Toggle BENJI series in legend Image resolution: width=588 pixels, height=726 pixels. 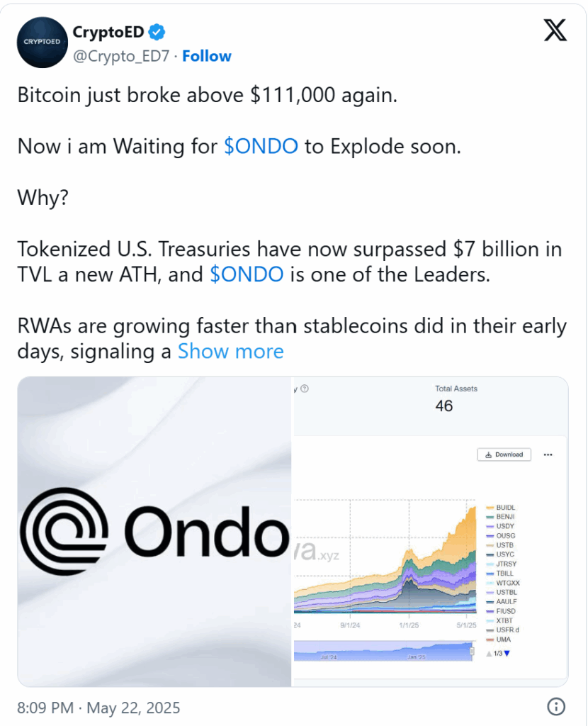501,517
